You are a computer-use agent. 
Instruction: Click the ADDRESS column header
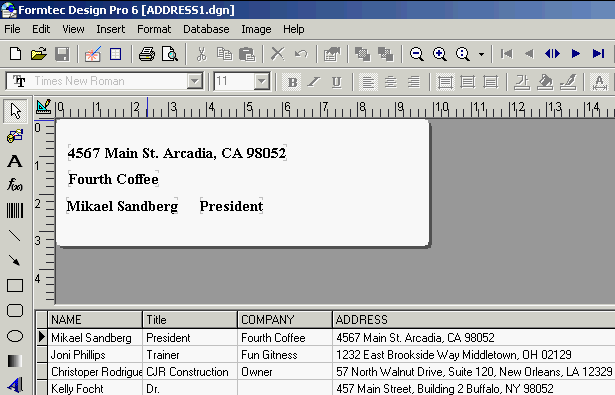[473, 320]
